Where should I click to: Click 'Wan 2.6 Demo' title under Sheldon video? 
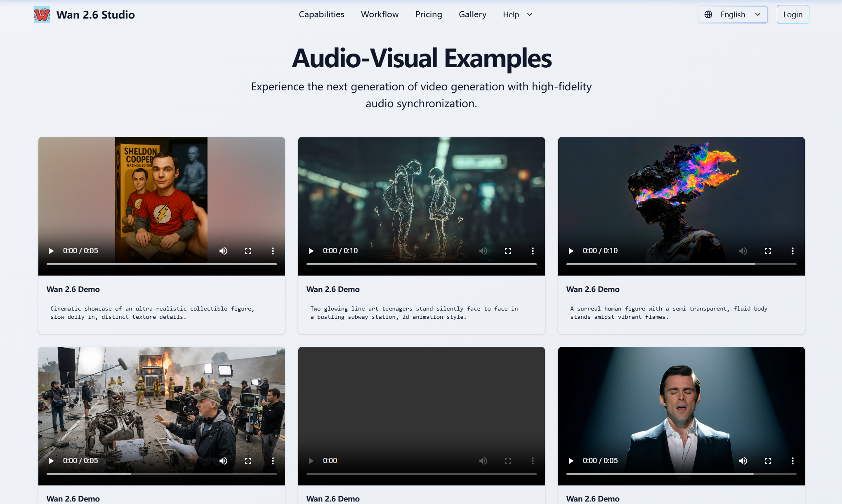[73, 289]
